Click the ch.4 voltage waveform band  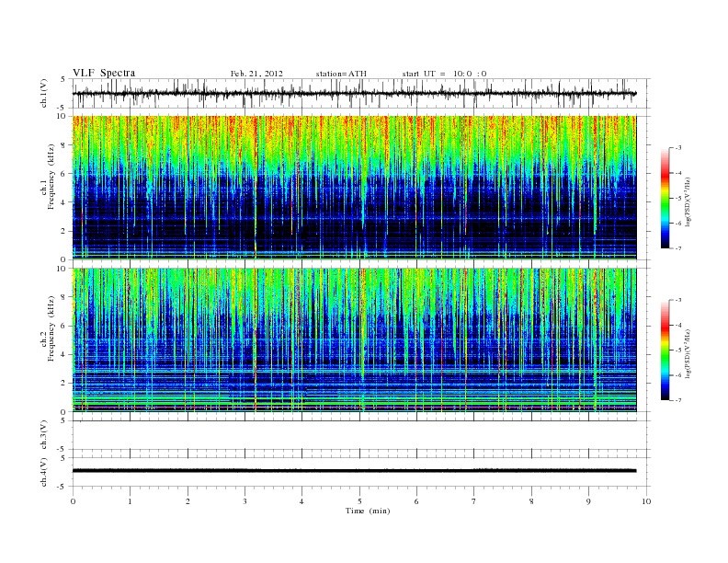354,471
